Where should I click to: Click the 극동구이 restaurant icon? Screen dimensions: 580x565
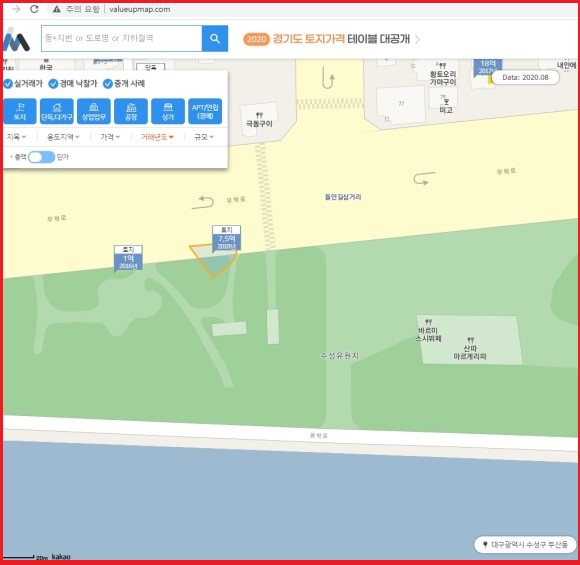point(259,115)
